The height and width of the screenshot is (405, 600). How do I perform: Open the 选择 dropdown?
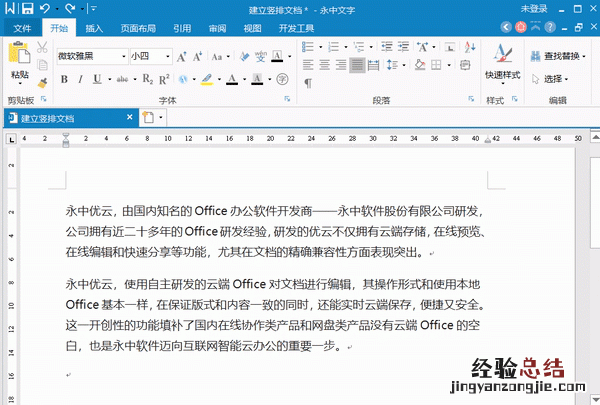tap(549, 79)
